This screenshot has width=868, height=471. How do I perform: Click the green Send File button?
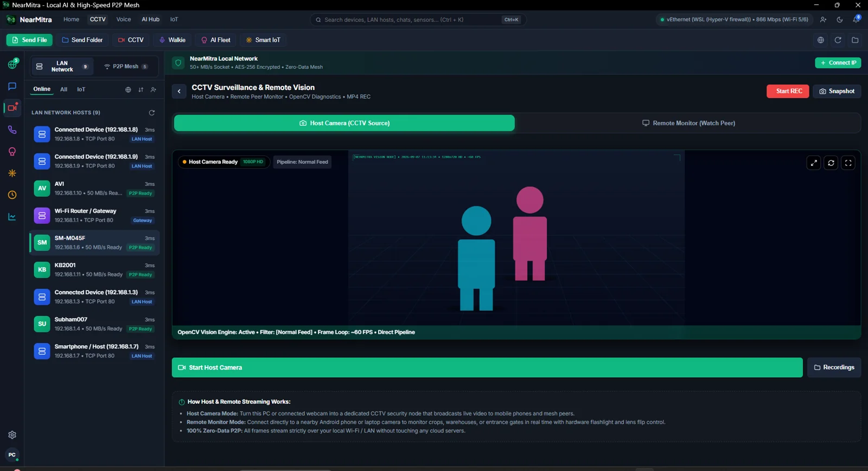29,40
